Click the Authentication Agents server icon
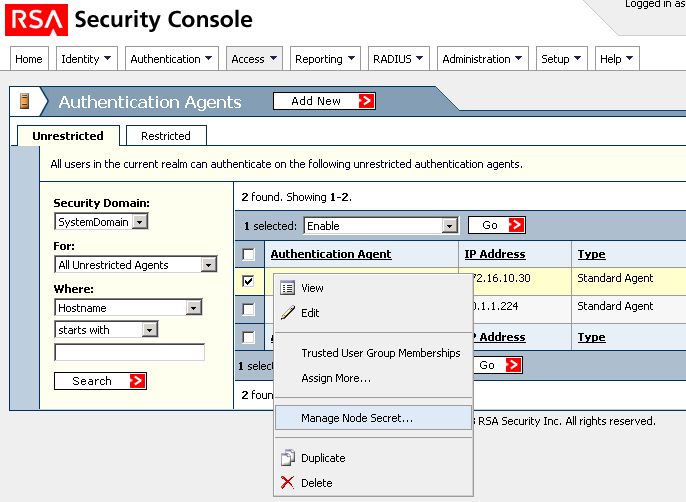 [x=24, y=101]
